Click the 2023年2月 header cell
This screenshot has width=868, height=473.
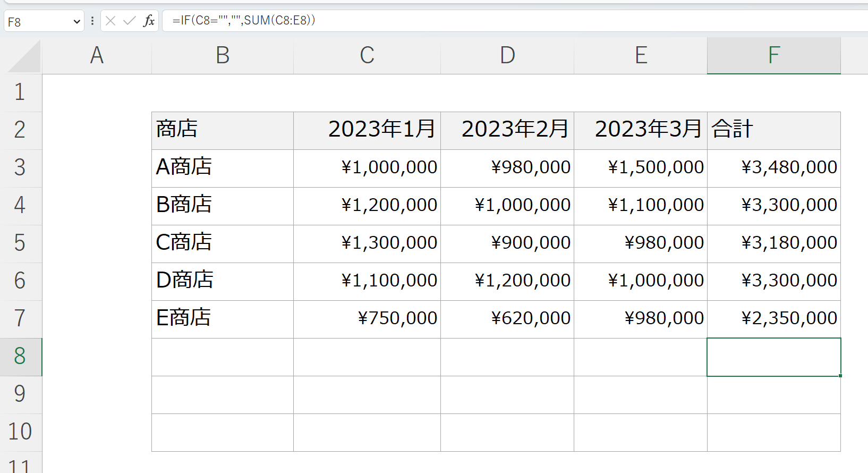point(507,130)
